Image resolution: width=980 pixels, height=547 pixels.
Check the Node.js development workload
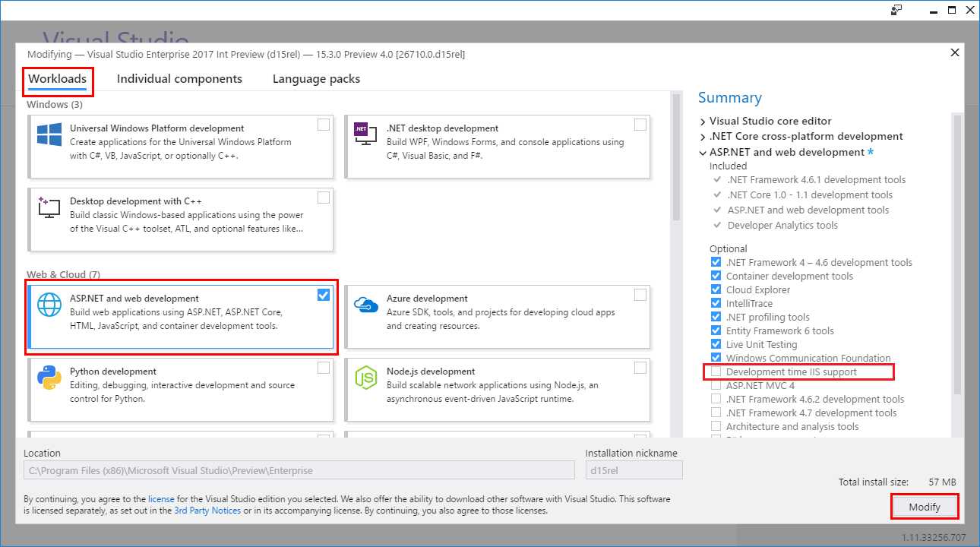640,368
